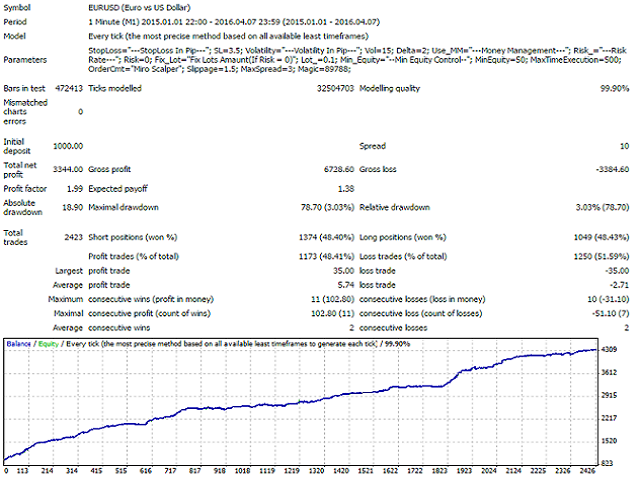Click the chart x-axis label 1521

click(x=366, y=471)
